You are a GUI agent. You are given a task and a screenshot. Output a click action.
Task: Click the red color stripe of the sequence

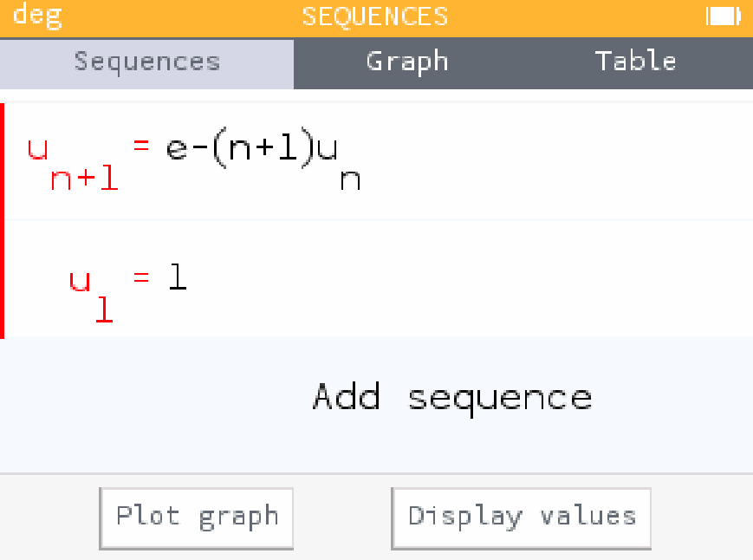[x=3, y=217]
